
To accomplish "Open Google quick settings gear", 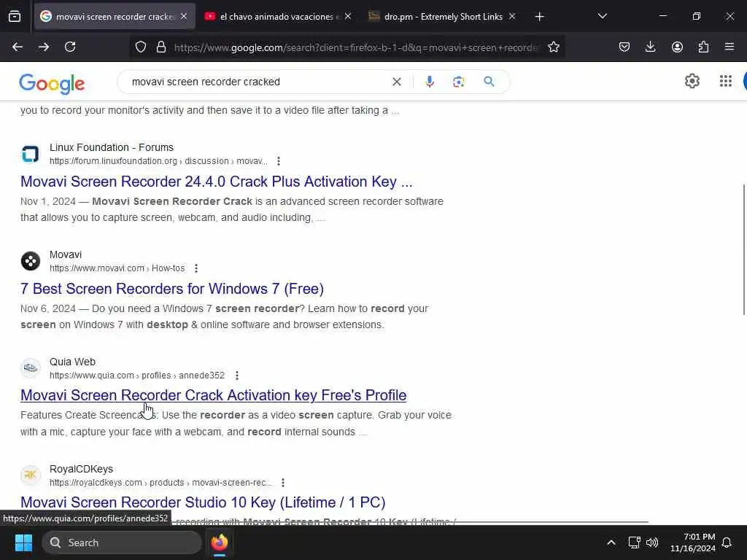I will pyautogui.click(x=692, y=82).
